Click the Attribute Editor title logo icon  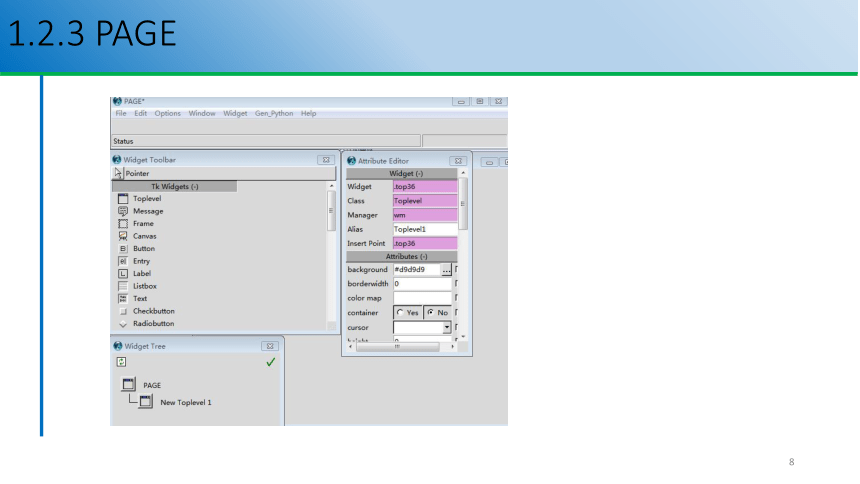[x=352, y=161]
